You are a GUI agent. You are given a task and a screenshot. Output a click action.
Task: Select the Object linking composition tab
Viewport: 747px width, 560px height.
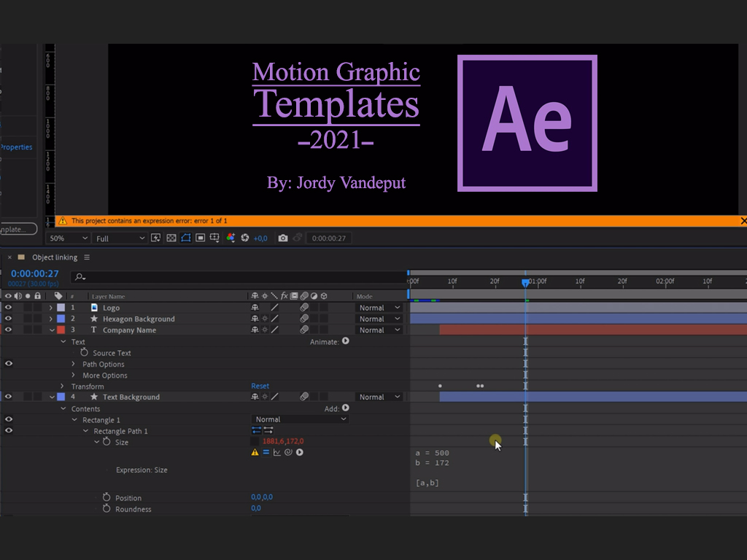pos(55,257)
